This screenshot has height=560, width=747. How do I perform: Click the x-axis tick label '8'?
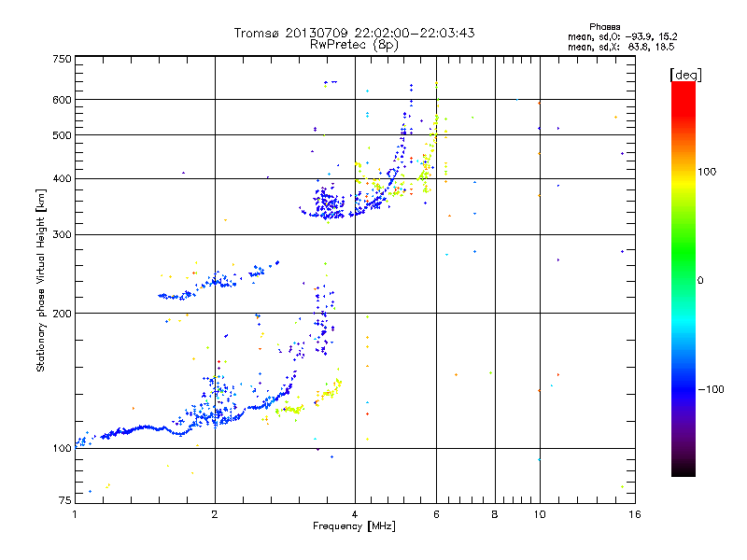click(495, 514)
